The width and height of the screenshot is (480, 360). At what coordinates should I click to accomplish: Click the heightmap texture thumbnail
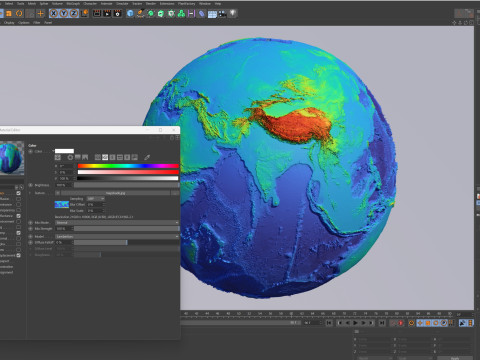click(62, 204)
